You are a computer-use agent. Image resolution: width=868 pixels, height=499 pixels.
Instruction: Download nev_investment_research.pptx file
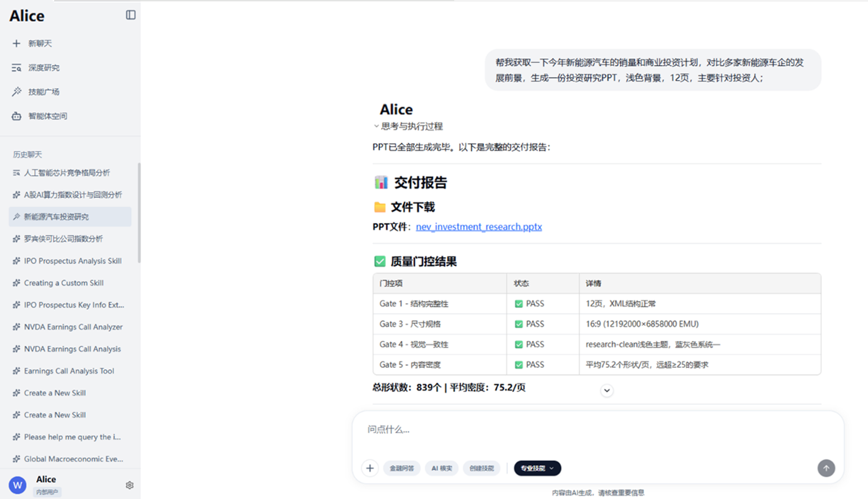479,227
